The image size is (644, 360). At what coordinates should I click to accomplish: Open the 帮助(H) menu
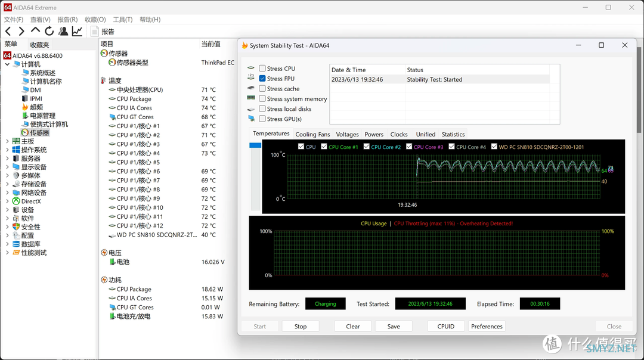tap(150, 19)
